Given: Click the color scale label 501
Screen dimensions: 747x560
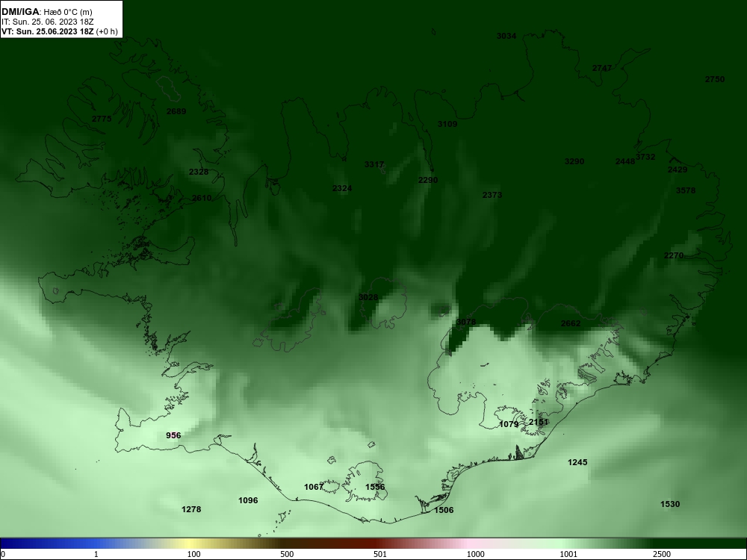Looking at the screenshot, I should click(380, 554).
